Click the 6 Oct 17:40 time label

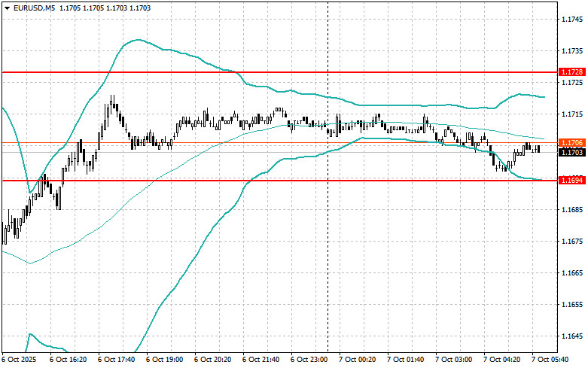click(116, 360)
